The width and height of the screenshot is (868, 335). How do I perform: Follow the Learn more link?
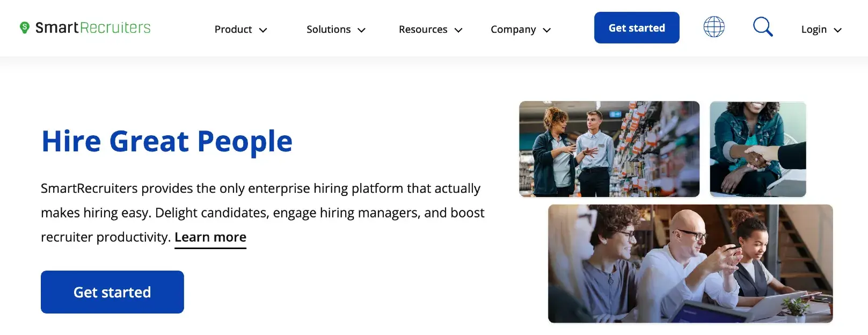coord(210,237)
